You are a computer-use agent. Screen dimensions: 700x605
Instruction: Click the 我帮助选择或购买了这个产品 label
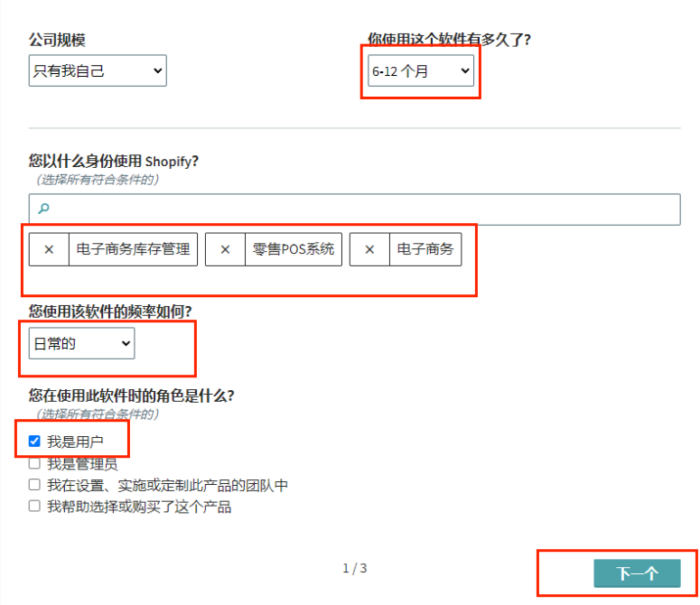pos(139,507)
